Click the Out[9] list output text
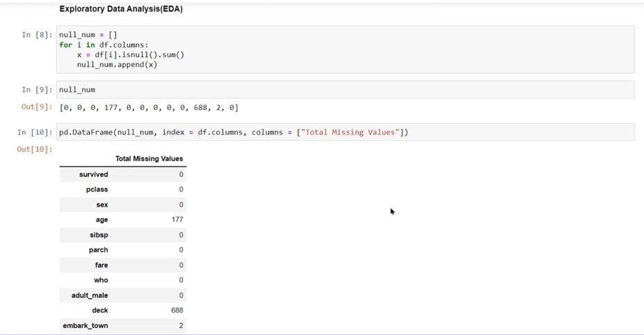This screenshot has height=335, width=644. tap(149, 108)
